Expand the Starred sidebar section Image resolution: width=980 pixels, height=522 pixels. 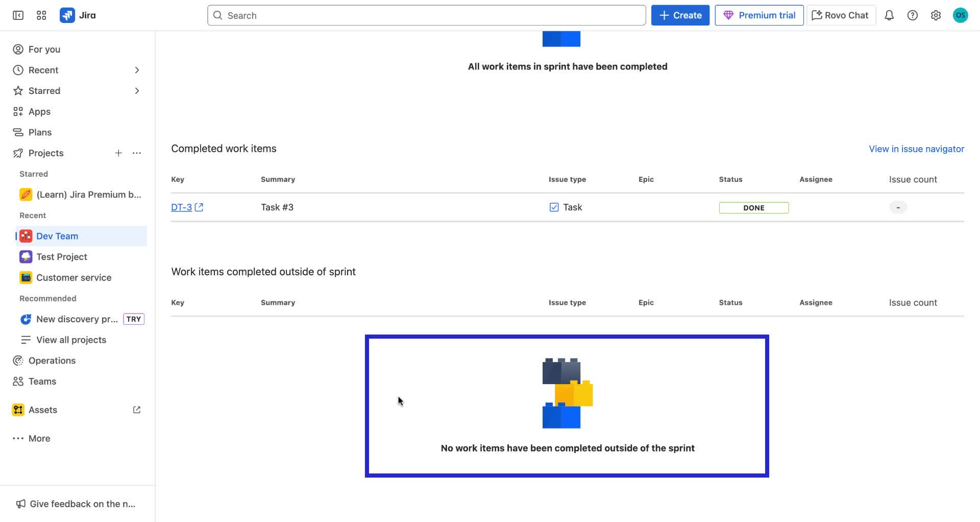pyautogui.click(x=136, y=90)
